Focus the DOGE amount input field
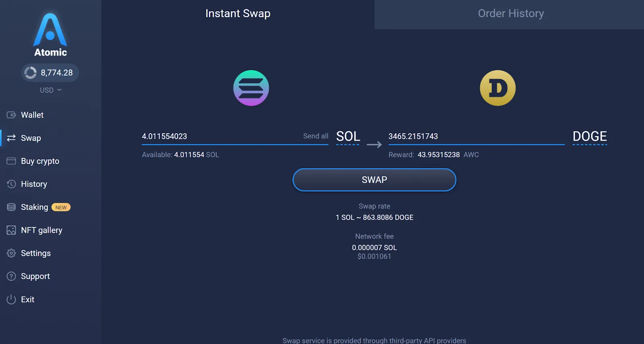644x344 pixels. (x=477, y=136)
